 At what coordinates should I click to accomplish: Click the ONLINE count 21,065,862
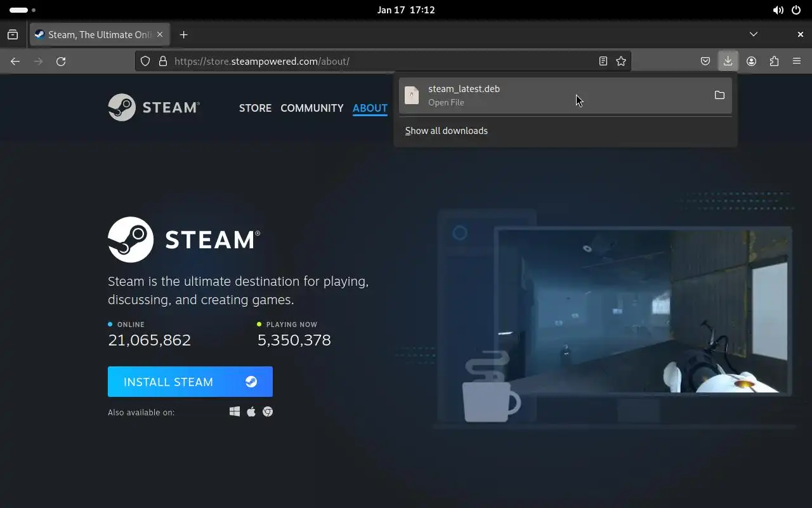tap(150, 340)
